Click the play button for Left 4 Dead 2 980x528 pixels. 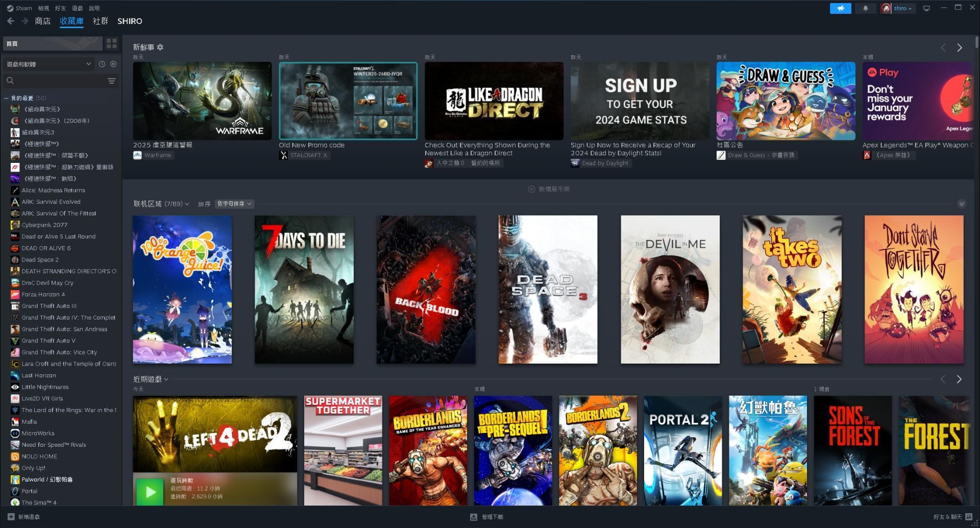point(150,492)
